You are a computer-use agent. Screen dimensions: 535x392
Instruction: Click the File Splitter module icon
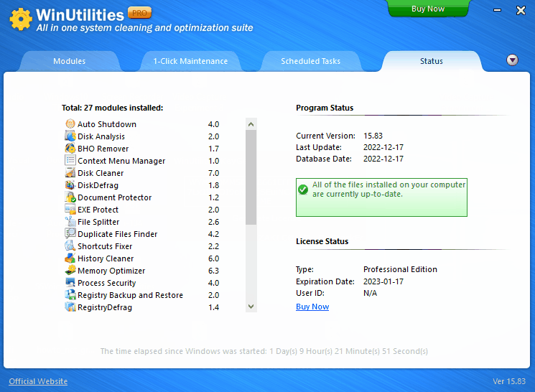[x=70, y=221]
